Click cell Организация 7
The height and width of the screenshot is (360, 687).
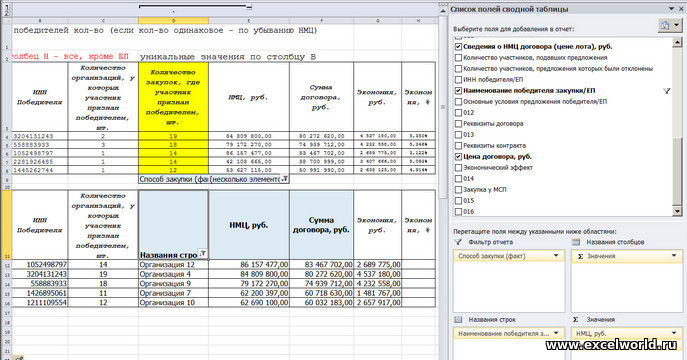coord(173,293)
